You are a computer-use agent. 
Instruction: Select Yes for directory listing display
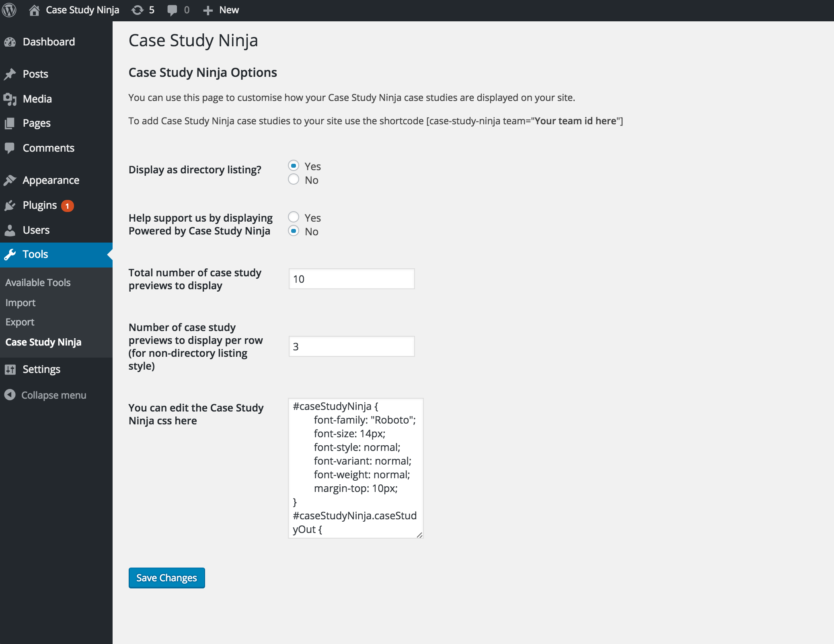point(294,167)
